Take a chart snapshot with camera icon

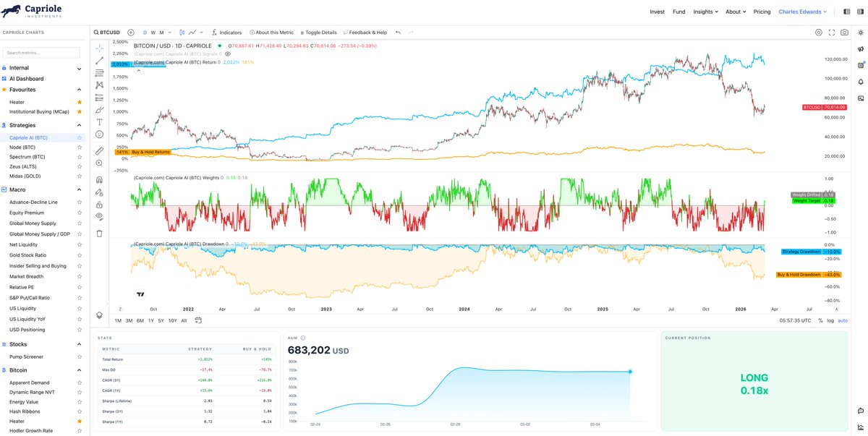(844, 33)
